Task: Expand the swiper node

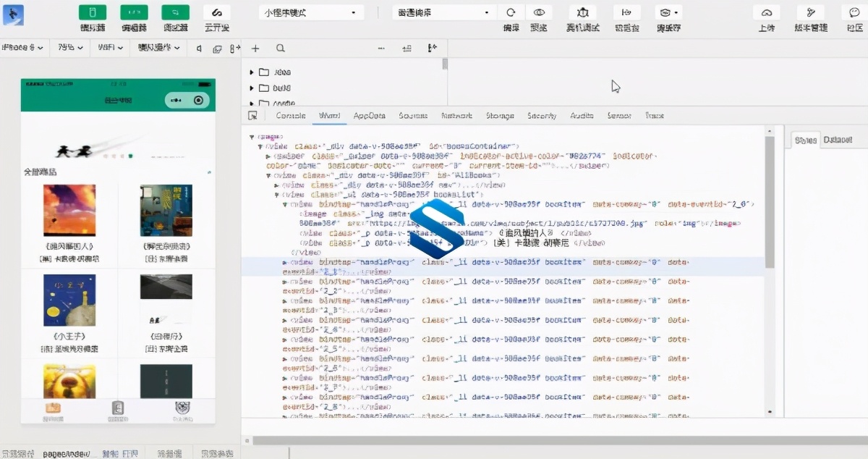Action: coord(268,156)
